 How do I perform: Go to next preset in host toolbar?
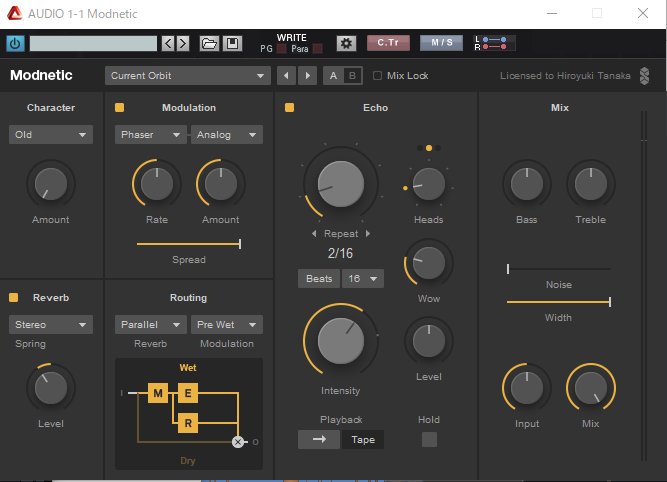click(183, 43)
